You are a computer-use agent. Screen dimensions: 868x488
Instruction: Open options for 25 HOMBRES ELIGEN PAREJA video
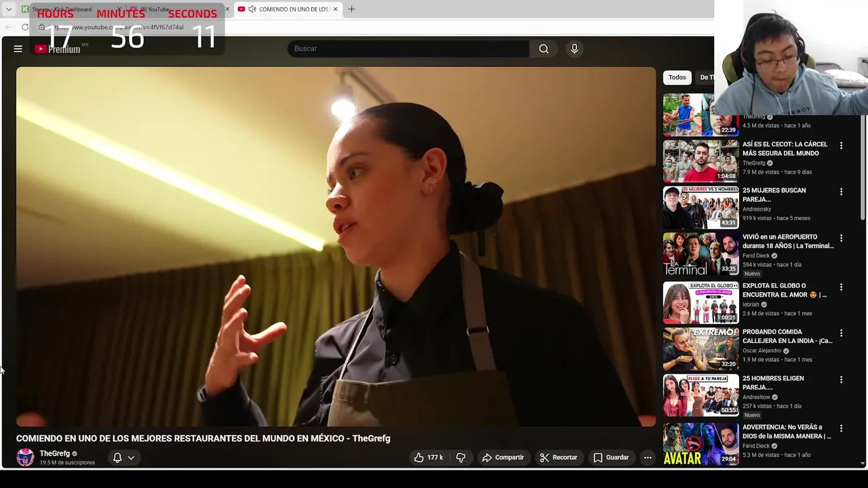841,380
